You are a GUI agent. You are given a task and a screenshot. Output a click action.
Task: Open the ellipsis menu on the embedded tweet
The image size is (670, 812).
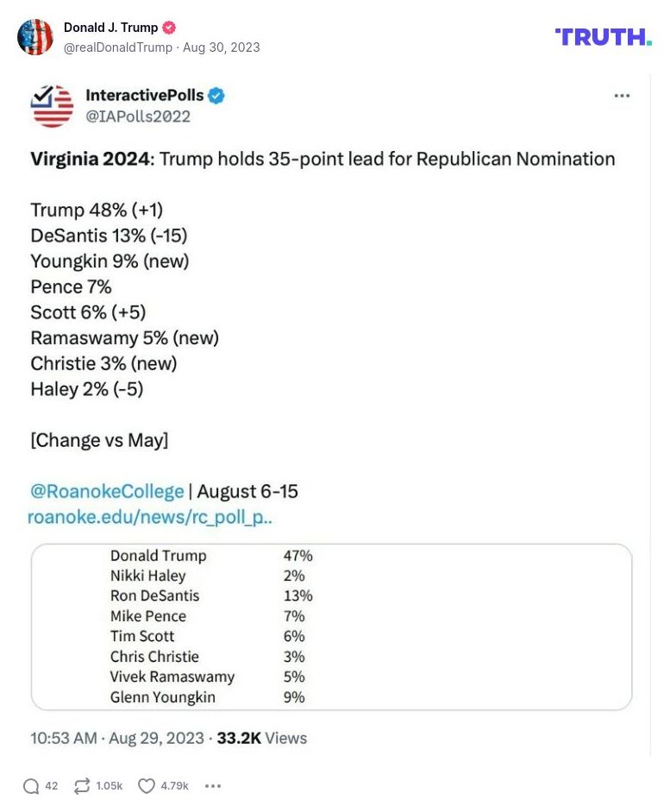623,96
